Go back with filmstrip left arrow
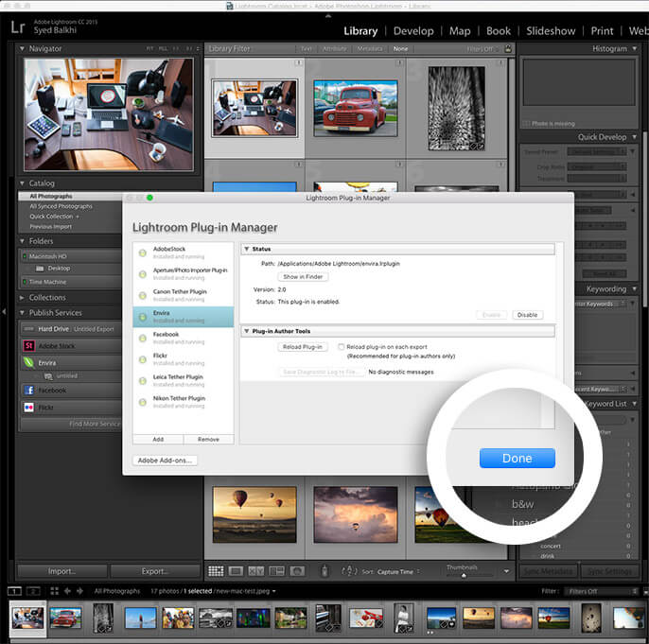649x644 pixels. (x=67, y=591)
